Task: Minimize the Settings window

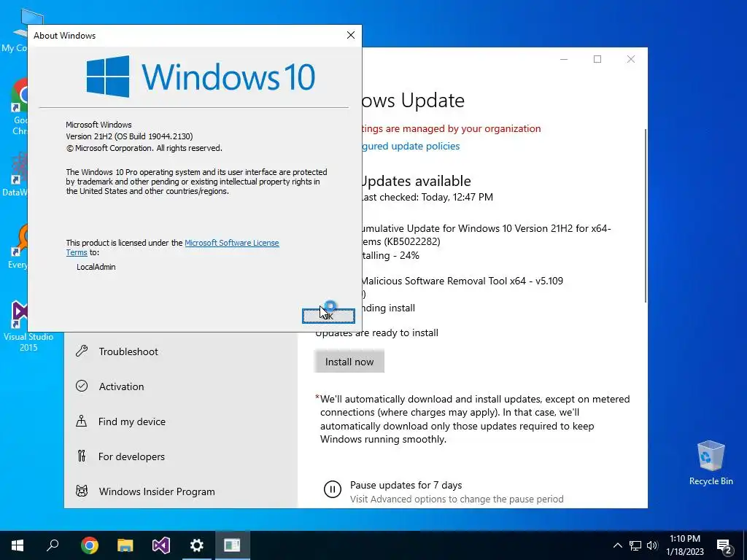Action: coord(564,59)
